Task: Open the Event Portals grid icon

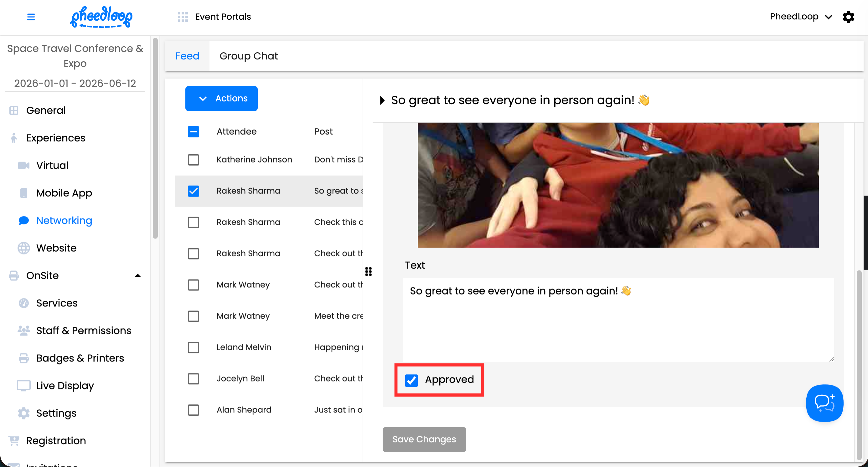Action: click(183, 17)
